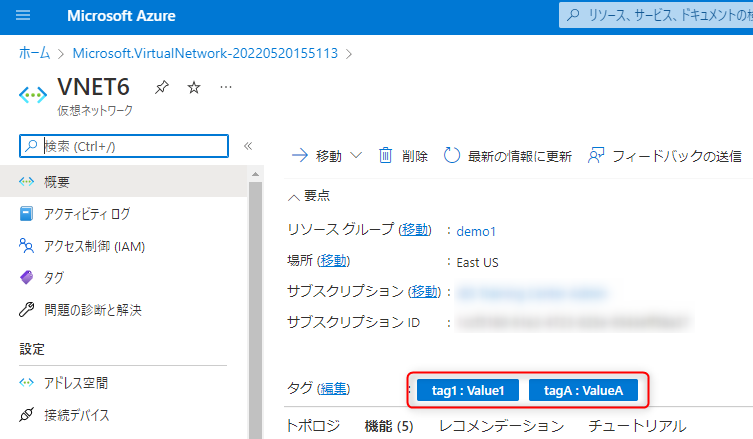Select 概要 in the sidebar
Image resolution: width=753 pixels, height=439 pixels.
(x=124, y=182)
